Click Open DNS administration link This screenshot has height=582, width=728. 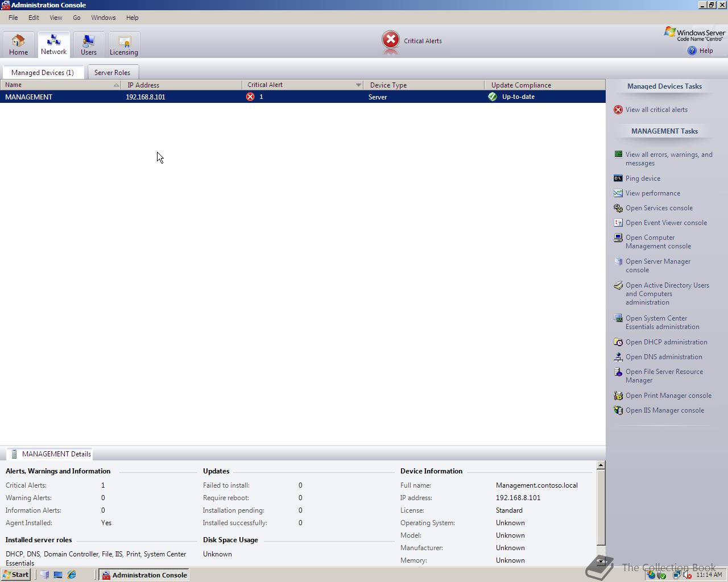pos(664,357)
